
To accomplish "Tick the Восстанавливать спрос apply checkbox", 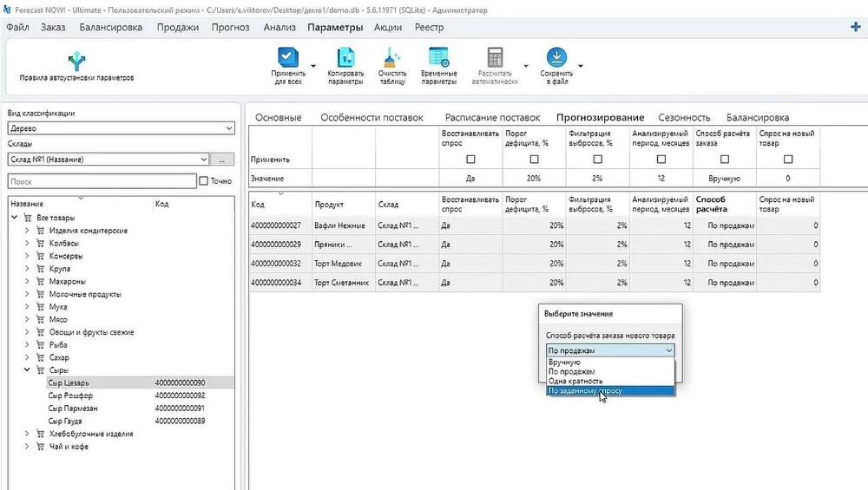I will tap(470, 160).
